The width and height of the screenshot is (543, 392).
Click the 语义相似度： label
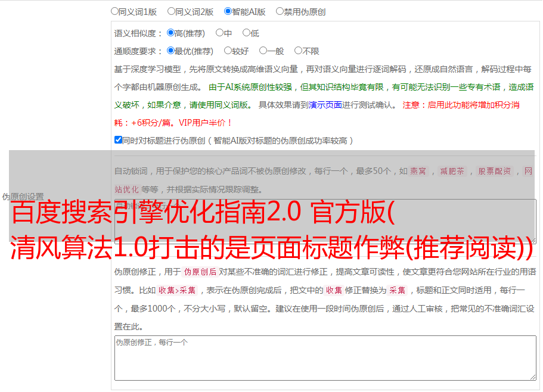pos(138,33)
